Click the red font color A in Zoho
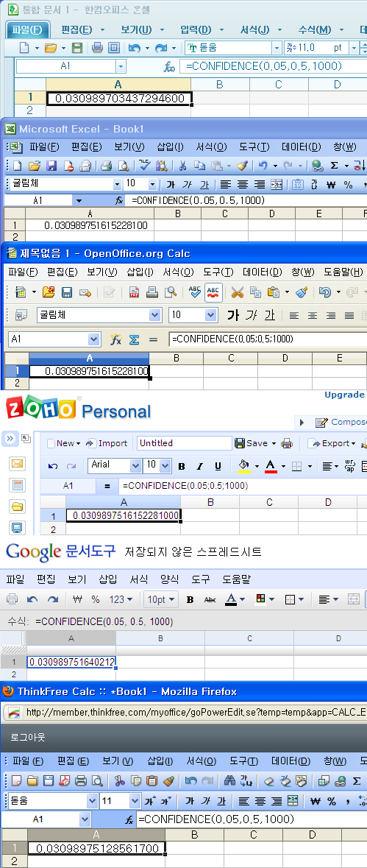Viewport: 367px width, 868px height. 270,466
